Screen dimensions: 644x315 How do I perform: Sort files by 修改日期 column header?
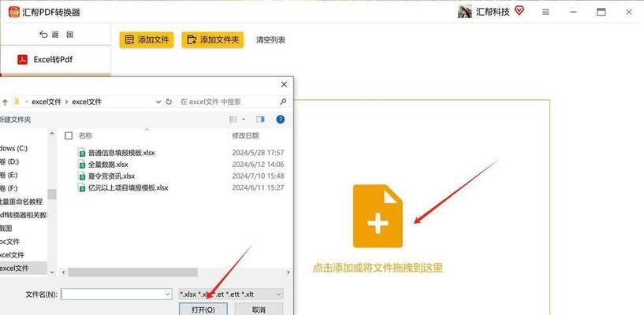coord(246,135)
